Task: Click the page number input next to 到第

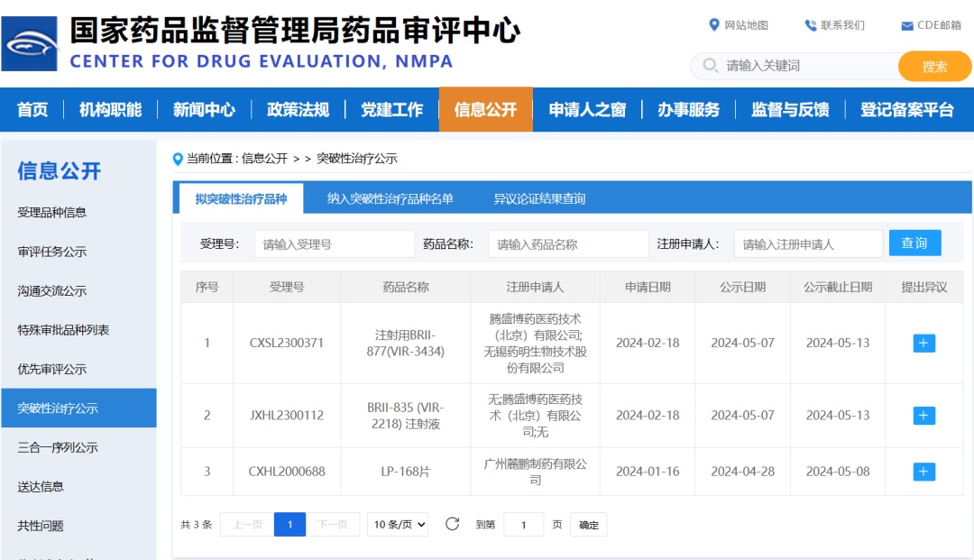Action: [x=524, y=524]
